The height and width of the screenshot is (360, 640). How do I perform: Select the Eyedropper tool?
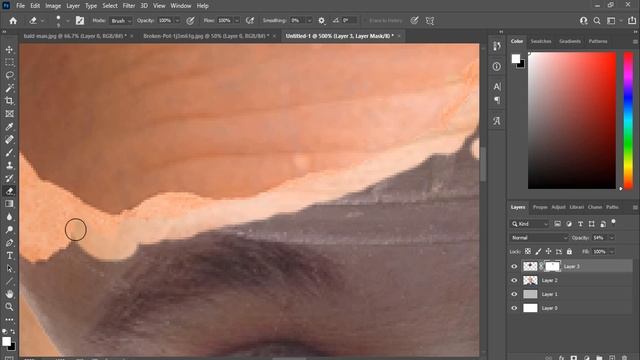coord(9,127)
